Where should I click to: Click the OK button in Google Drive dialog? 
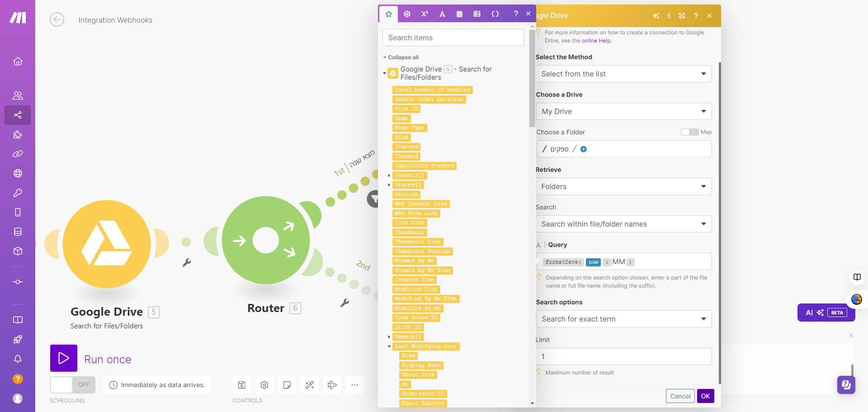(x=705, y=396)
